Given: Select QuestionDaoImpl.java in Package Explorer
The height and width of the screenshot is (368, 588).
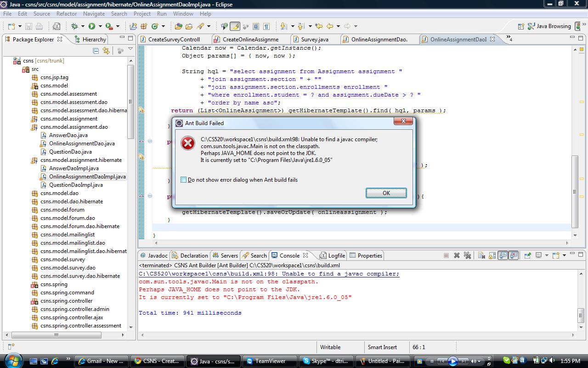Looking at the screenshot, I should (76, 185).
